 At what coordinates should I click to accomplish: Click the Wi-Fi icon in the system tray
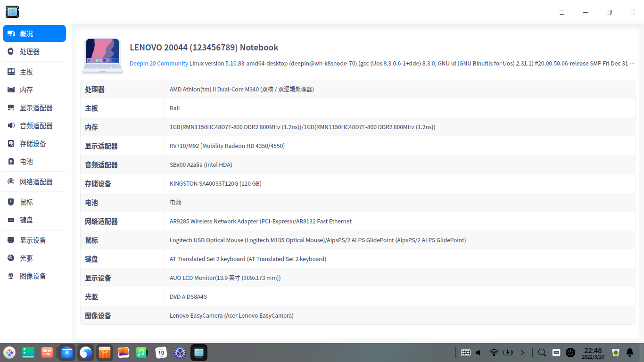494,353
